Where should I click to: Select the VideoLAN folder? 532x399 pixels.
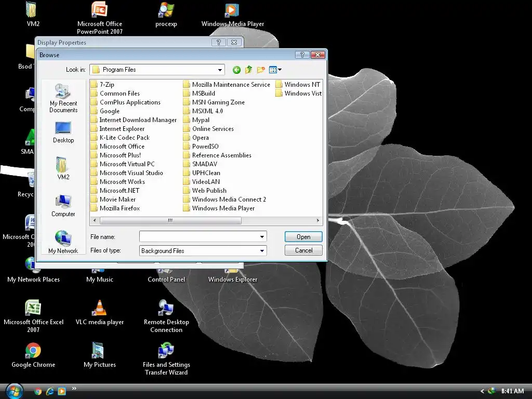pos(202,181)
